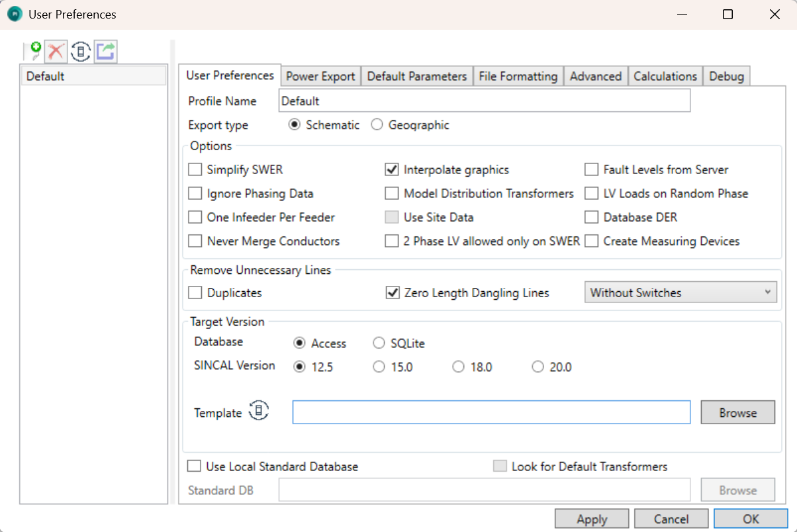
Task: Click Browse next to the Template field
Action: coord(737,412)
